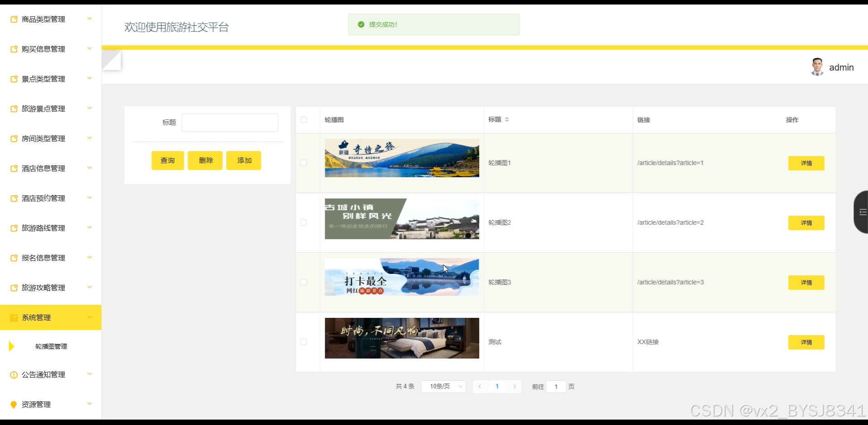Click the 打卡最全 carousel thumbnail
The width and height of the screenshot is (868, 425).
click(402, 277)
